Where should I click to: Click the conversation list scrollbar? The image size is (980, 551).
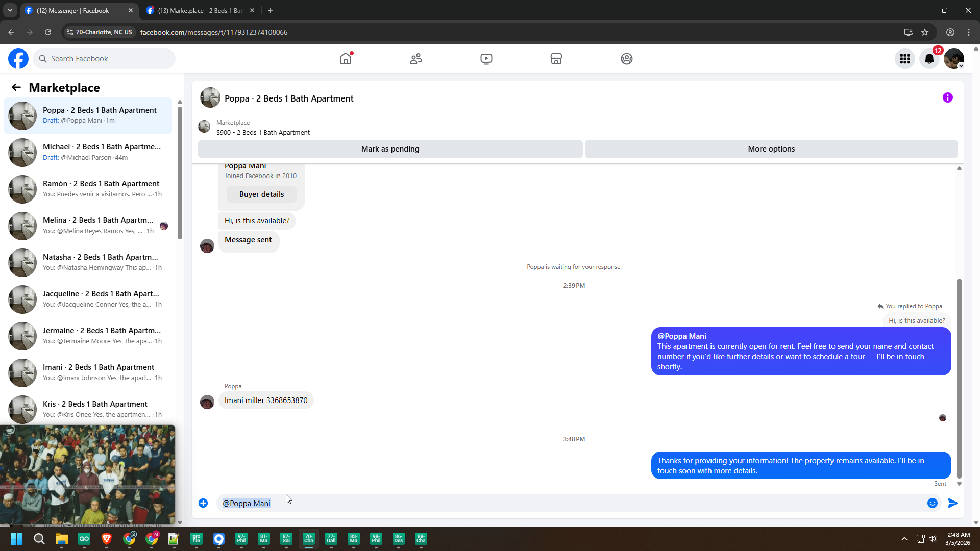(x=180, y=172)
